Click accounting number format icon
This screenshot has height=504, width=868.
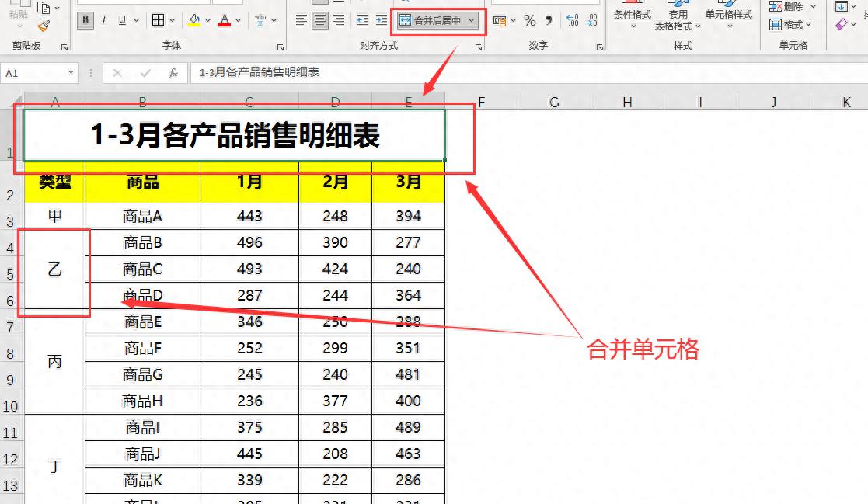point(500,21)
